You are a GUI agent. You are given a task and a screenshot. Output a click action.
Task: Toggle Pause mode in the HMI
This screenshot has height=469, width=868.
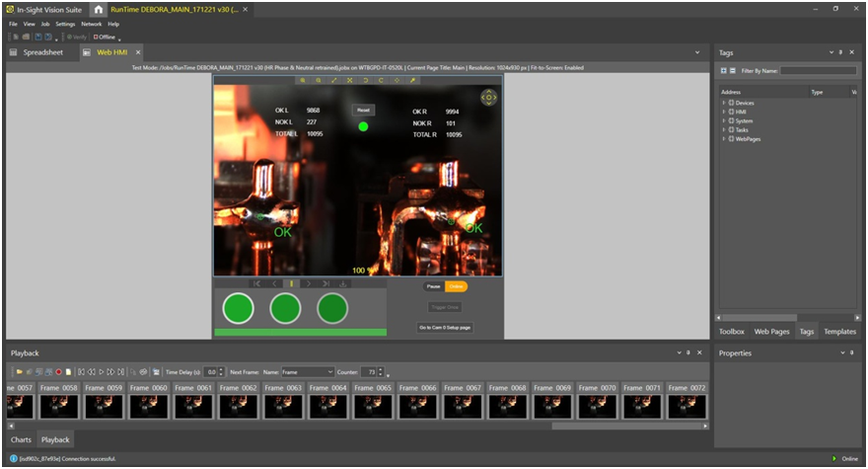[x=434, y=286]
